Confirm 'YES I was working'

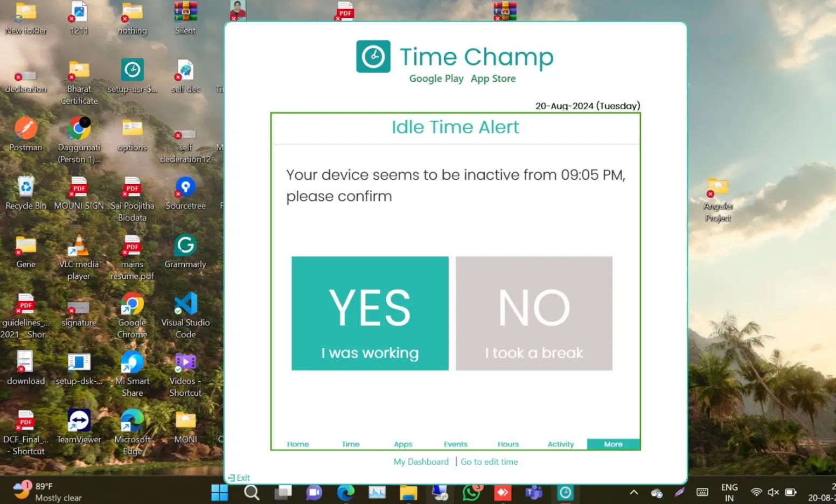[370, 314]
